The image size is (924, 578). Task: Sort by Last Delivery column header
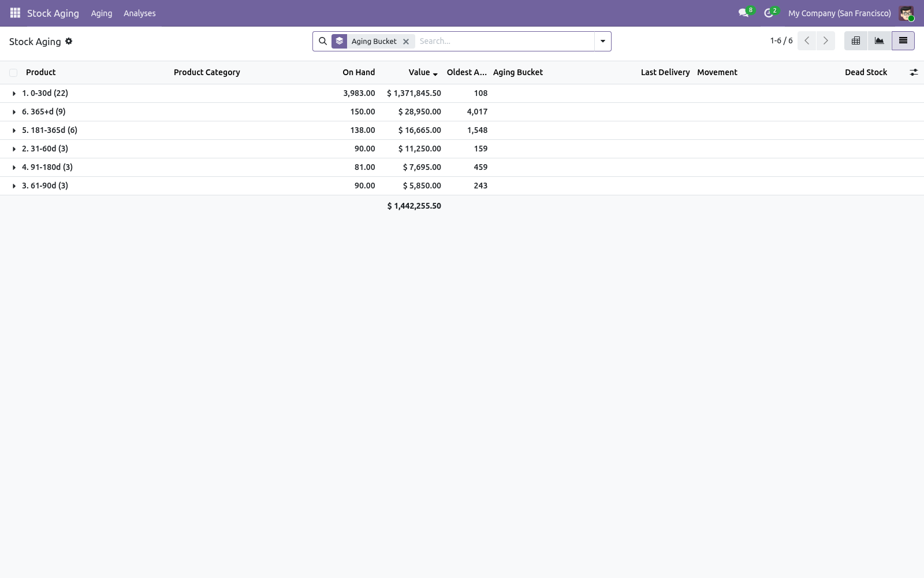click(665, 72)
